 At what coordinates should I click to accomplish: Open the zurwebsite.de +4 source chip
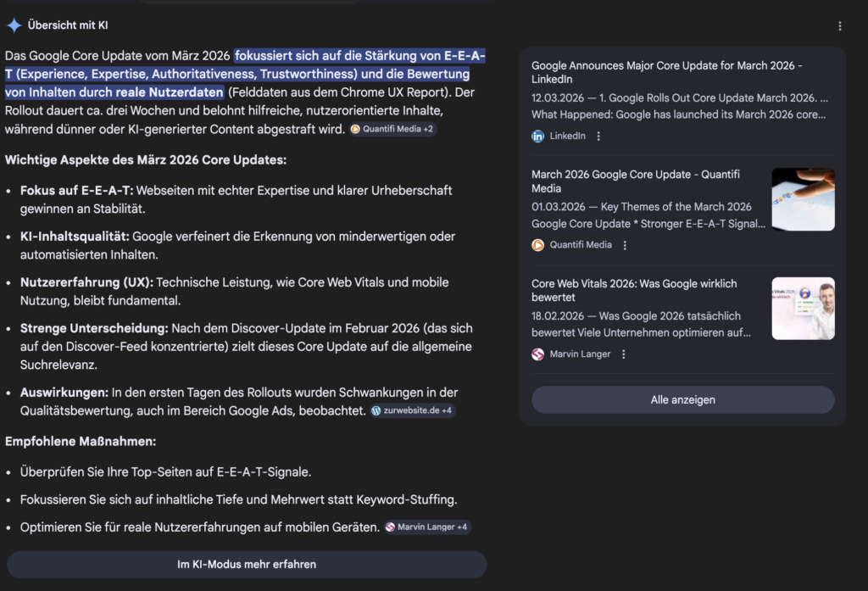pyautogui.click(x=412, y=410)
